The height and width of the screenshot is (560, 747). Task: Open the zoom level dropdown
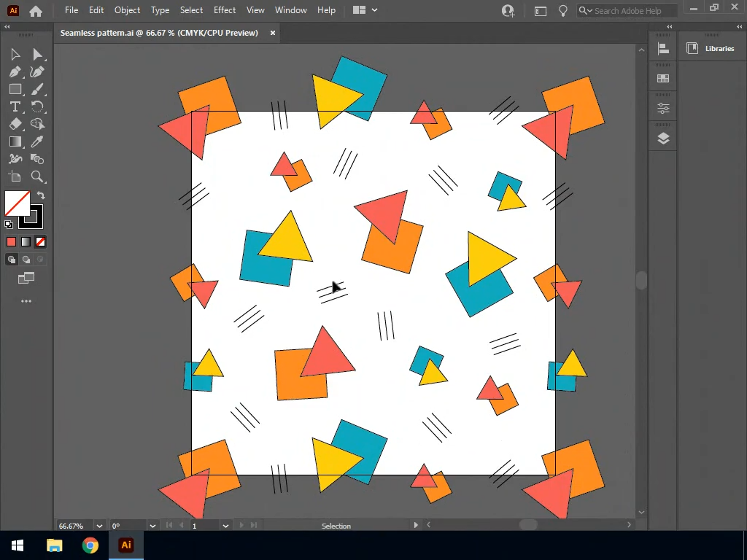(99, 526)
